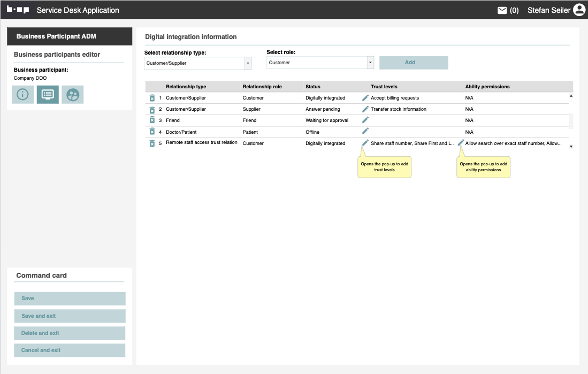Expand the Select relationship type dropdown
The height and width of the screenshot is (374, 588).
pos(248,63)
